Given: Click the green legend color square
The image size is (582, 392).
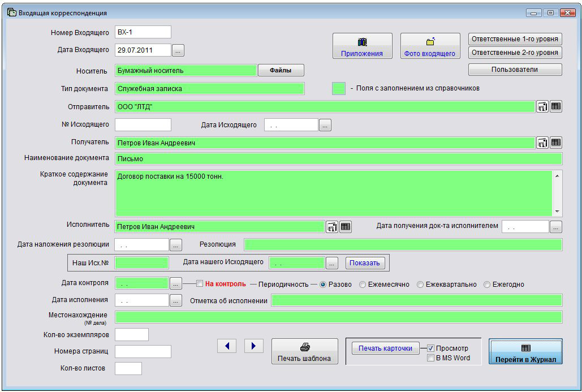Looking at the screenshot, I should coord(339,88).
